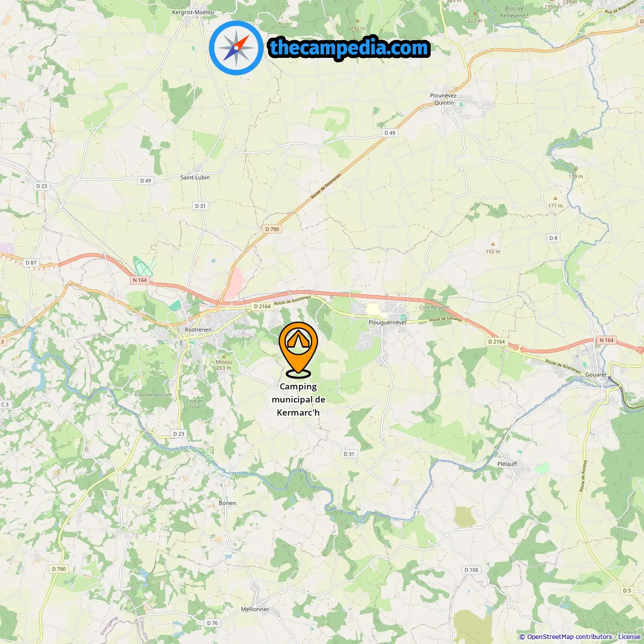Open the License link in attribution
Image resolution: width=644 pixels, height=644 pixels.
click(629, 637)
